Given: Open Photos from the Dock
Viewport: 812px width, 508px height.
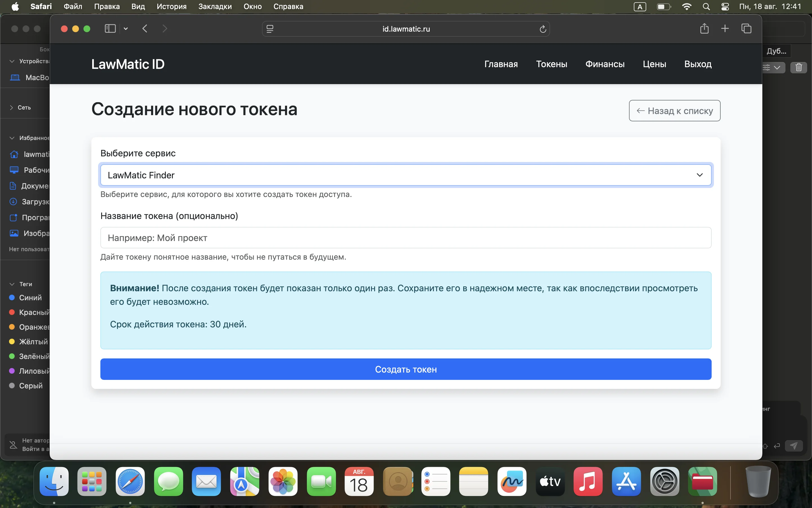Looking at the screenshot, I should pyautogui.click(x=283, y=481).
